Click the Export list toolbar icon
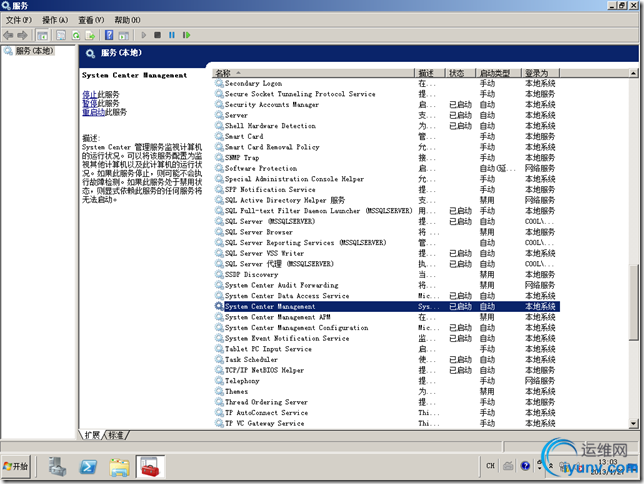The height and width of the screenshot is (484, 644). point(90,35)
